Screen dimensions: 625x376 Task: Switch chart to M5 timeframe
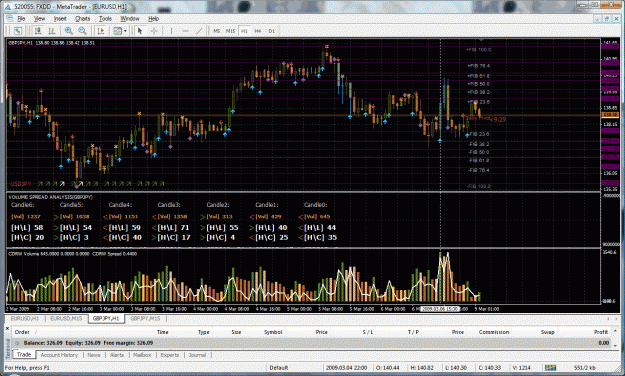[x=216, y=31]
